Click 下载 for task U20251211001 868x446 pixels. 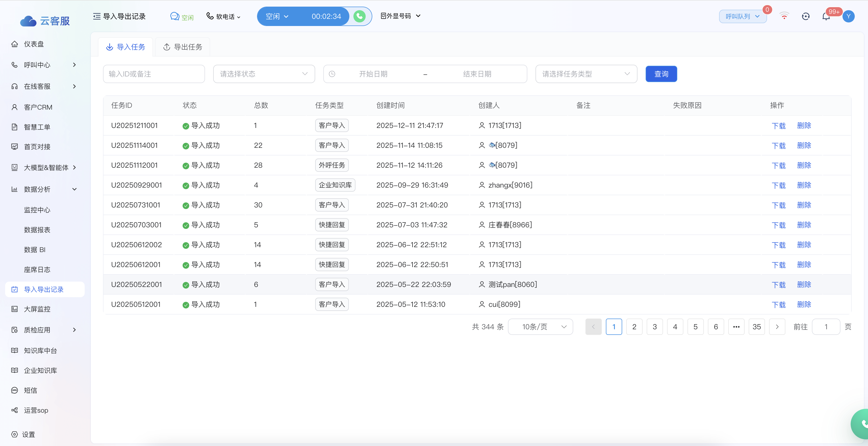coord(778,126)
